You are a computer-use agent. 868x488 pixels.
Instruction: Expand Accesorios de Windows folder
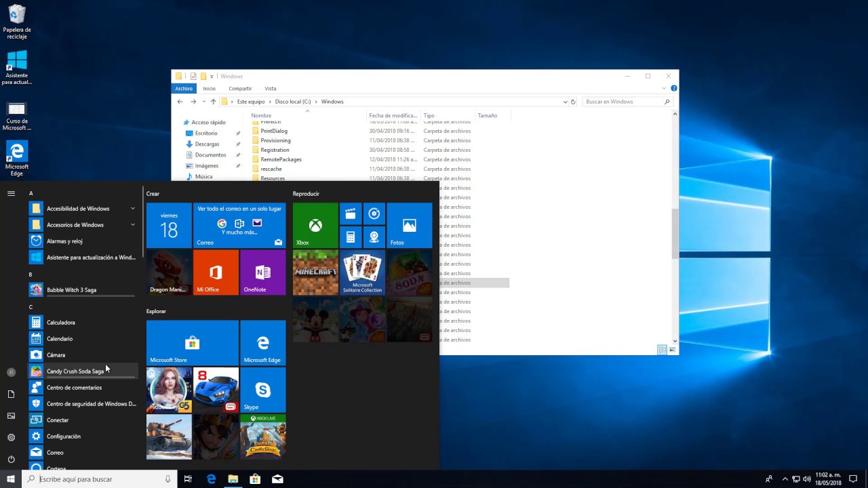(x=83, y=225)
